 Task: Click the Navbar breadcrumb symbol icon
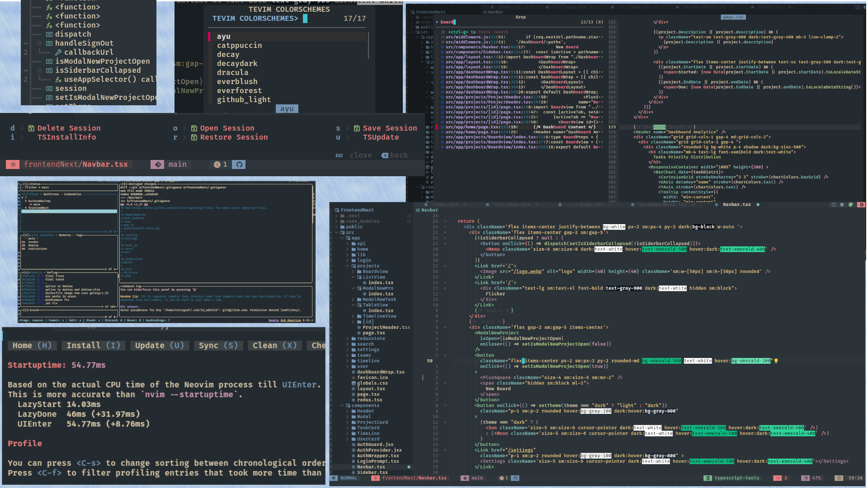point(418,210)
